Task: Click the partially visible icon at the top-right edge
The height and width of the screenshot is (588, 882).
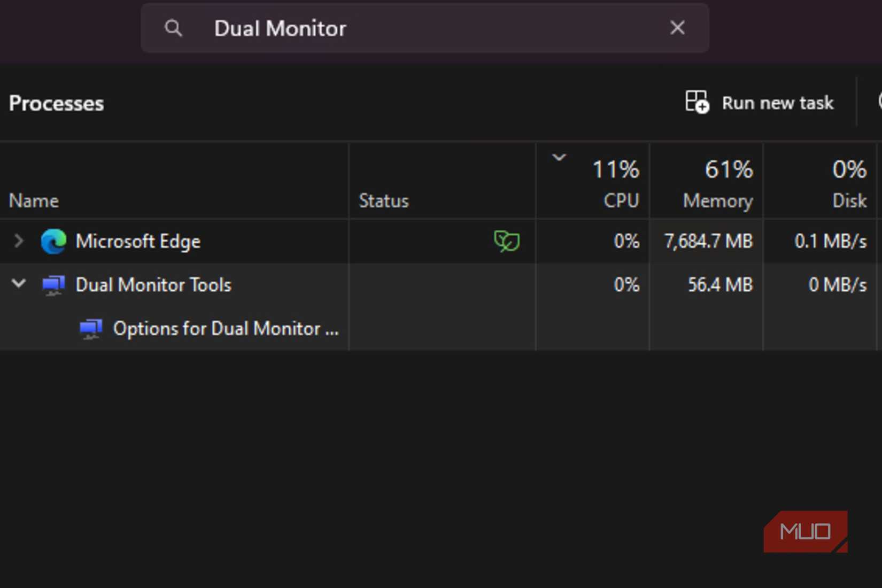Action: [879, 103]
